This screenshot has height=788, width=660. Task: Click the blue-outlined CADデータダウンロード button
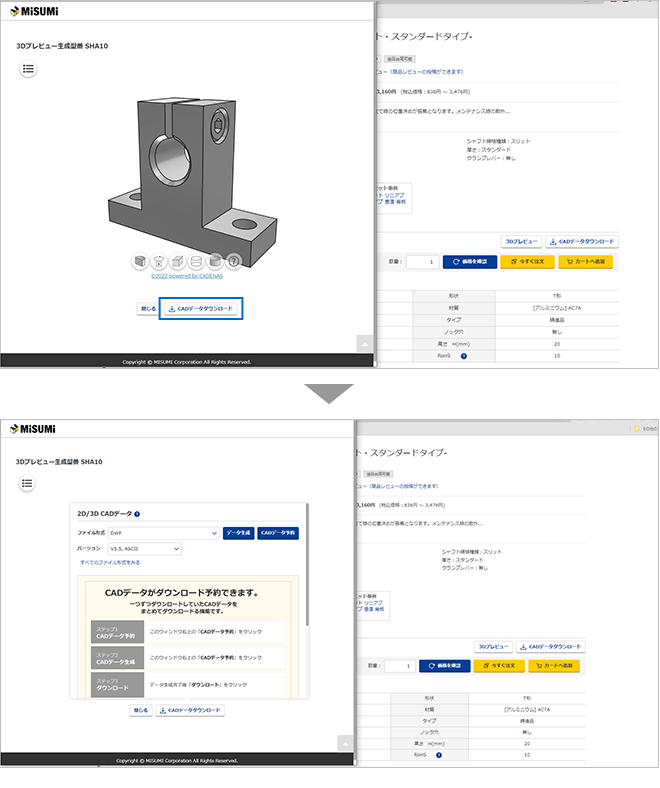coord(201,309)
